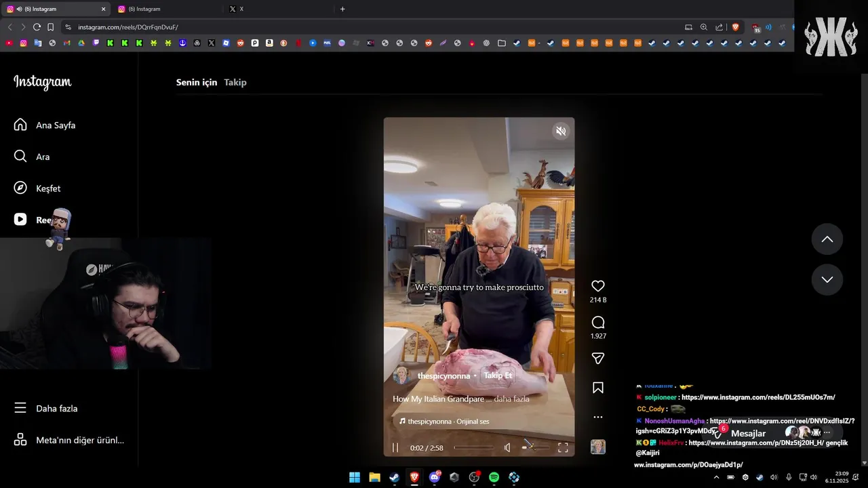Open solpioneer's reels link in chat

[x=758, y=397]
